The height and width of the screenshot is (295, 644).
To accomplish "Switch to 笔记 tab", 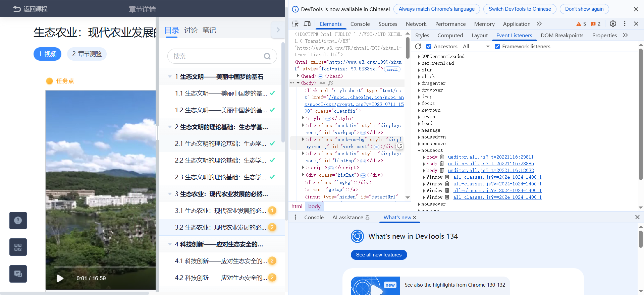I will (209, 30).
